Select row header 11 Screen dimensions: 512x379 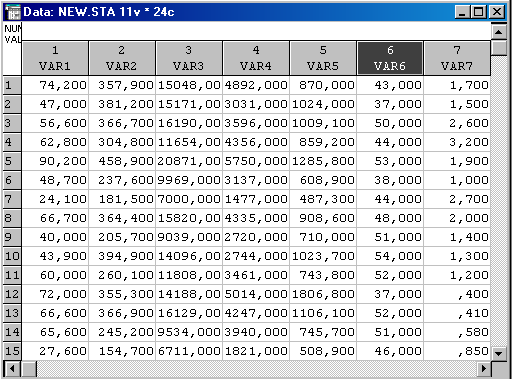click(12, 275)
